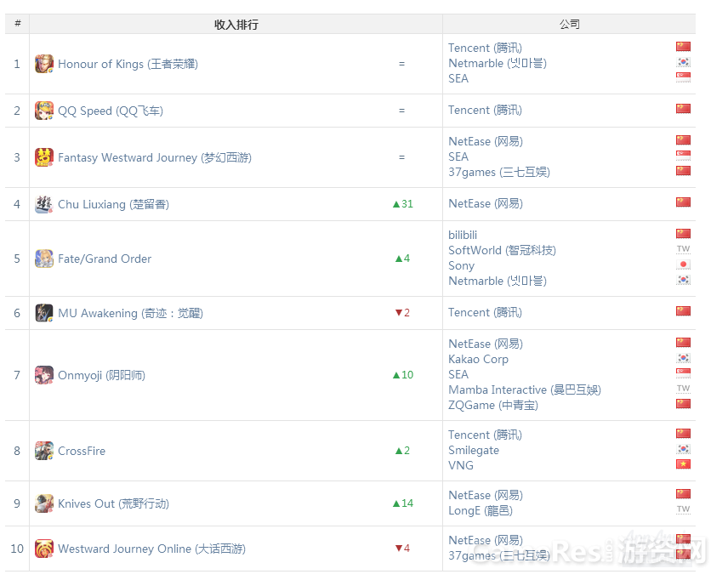Screen dimensions: 728x580
Task: Select the 收入排行 column header
Action: click(x=236, y=24)
